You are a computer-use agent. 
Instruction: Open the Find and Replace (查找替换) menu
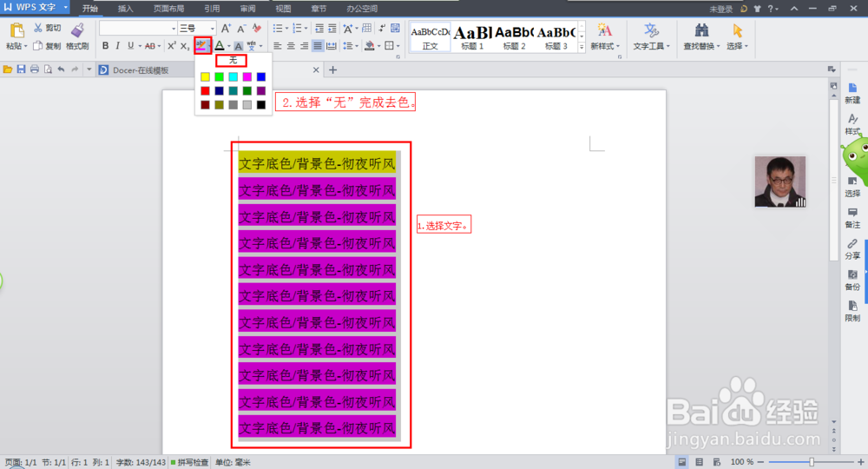click(701, 36)
